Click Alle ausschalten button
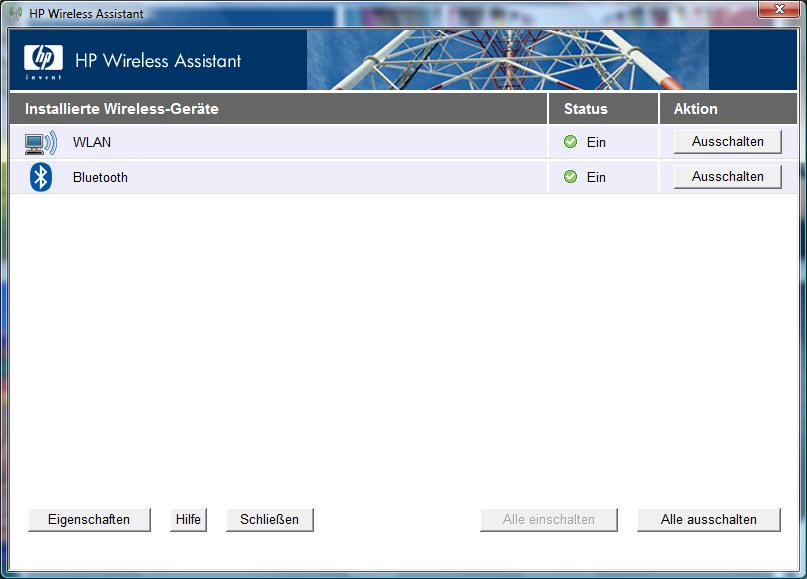807x579 pixels. (709, 520)
